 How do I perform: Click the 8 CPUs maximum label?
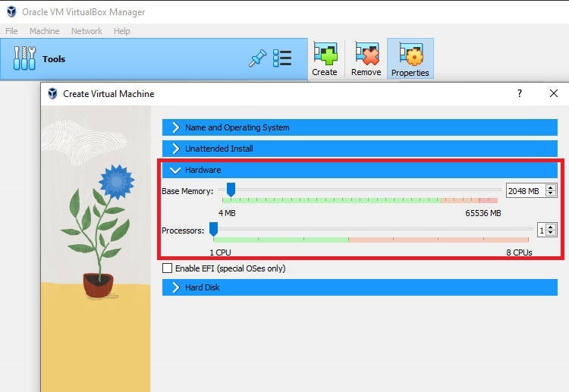click(519, 252)
